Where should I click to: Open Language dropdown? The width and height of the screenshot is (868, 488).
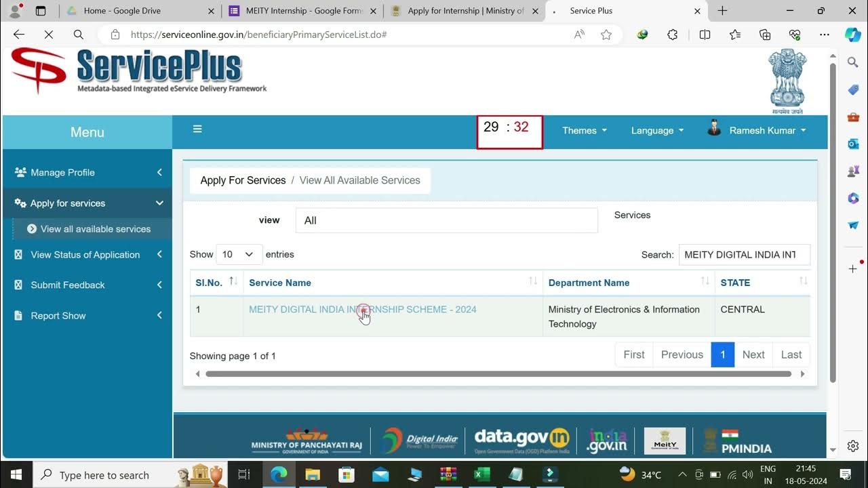(x=658, y=130)
